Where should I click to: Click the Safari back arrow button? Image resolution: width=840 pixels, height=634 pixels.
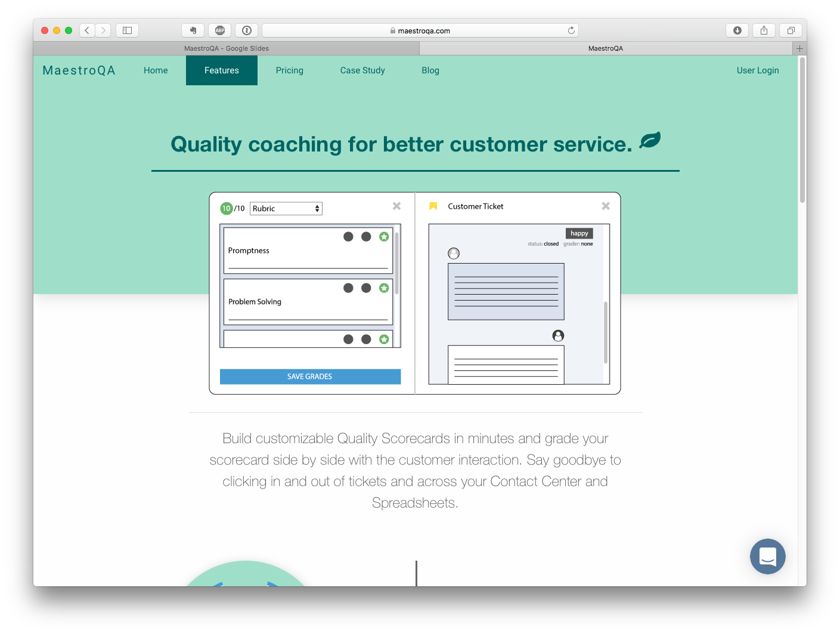click(87, 30)
